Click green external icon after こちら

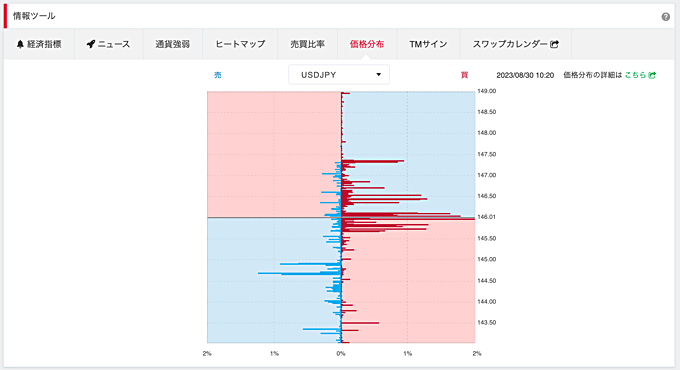(652, 75)
